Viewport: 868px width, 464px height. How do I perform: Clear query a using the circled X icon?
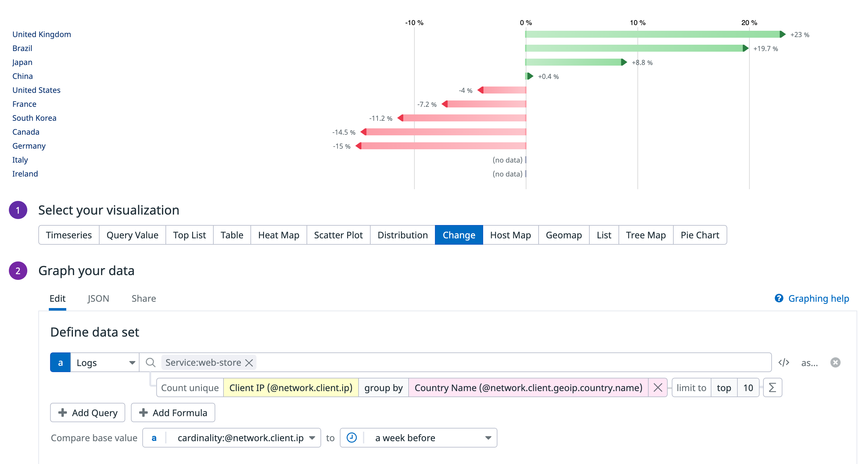pos(835,362)
